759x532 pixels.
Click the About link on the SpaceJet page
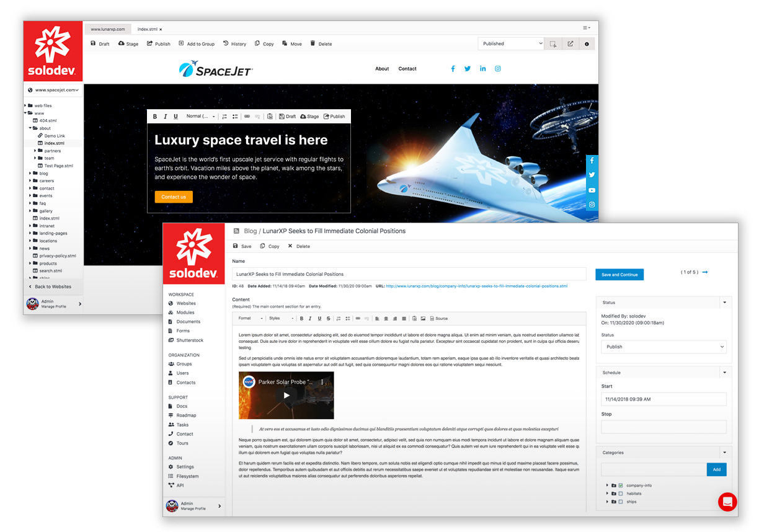tap(382, 69)
